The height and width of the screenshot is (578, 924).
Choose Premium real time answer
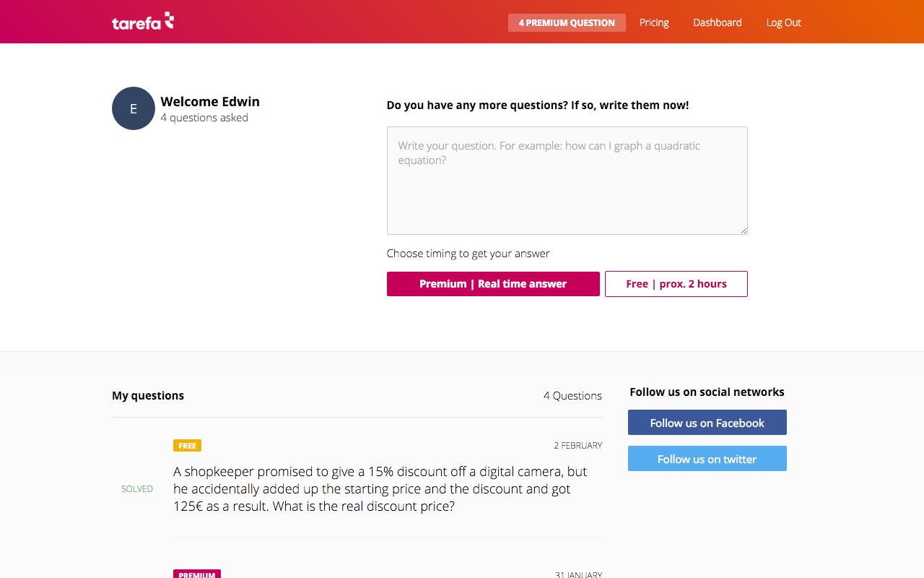point(493,284)
